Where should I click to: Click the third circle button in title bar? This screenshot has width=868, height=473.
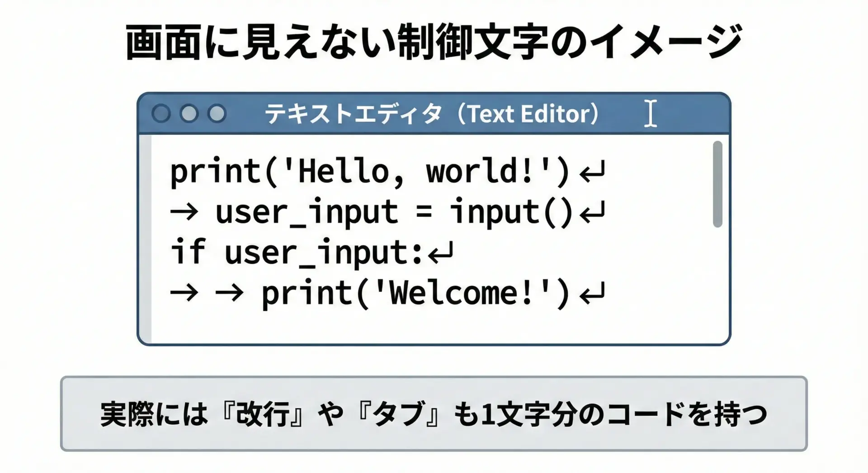tap(217, 114)
